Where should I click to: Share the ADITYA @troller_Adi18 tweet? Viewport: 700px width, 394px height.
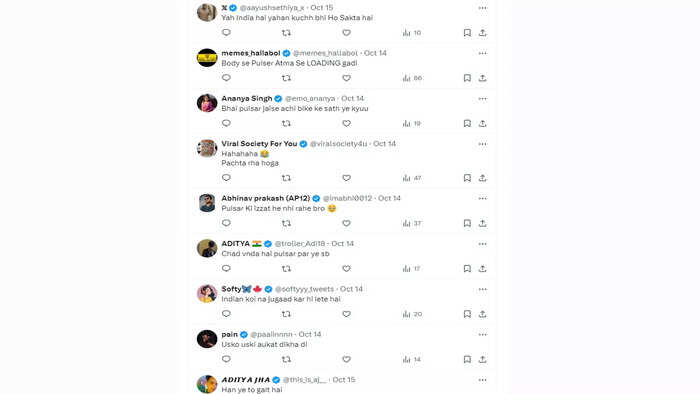pyautogui.click(x=483, y=269)
